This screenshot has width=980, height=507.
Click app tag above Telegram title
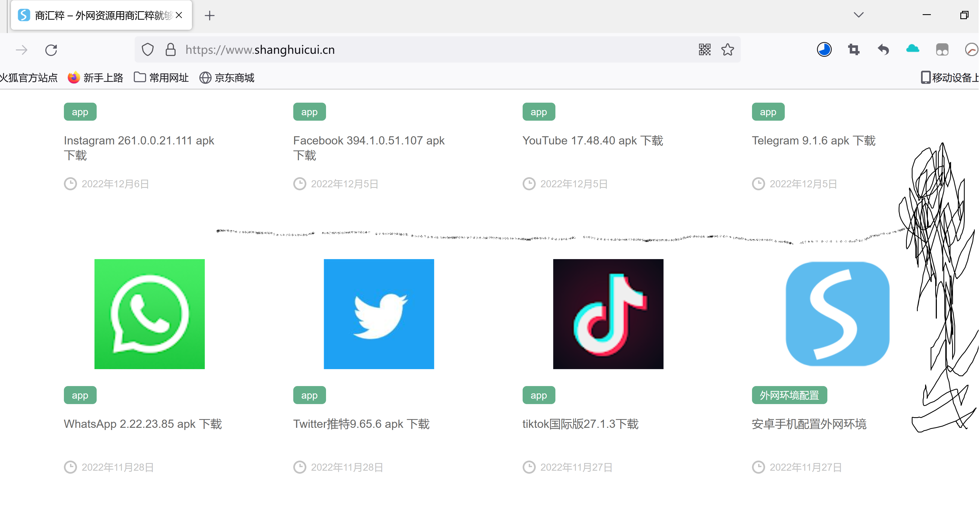pos(768,112)
